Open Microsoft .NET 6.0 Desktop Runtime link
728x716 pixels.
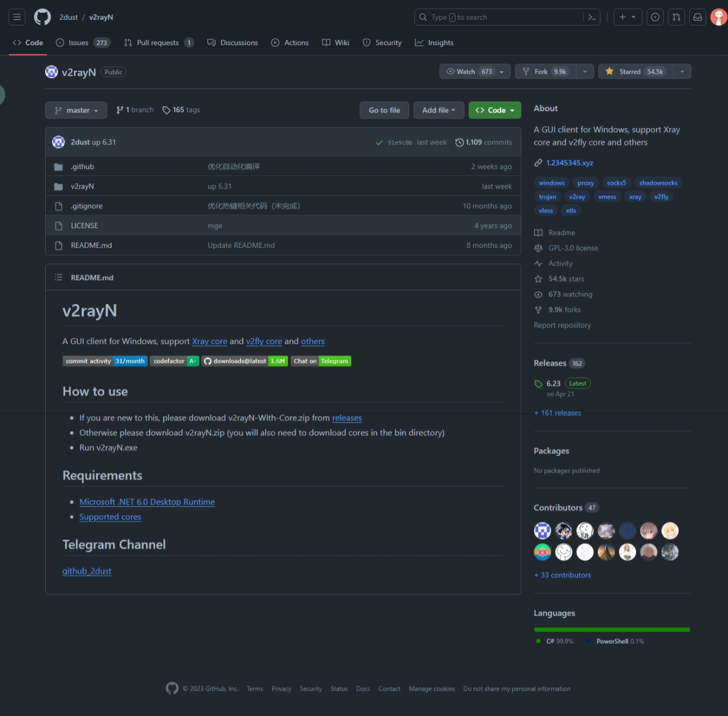pos(147,502)
